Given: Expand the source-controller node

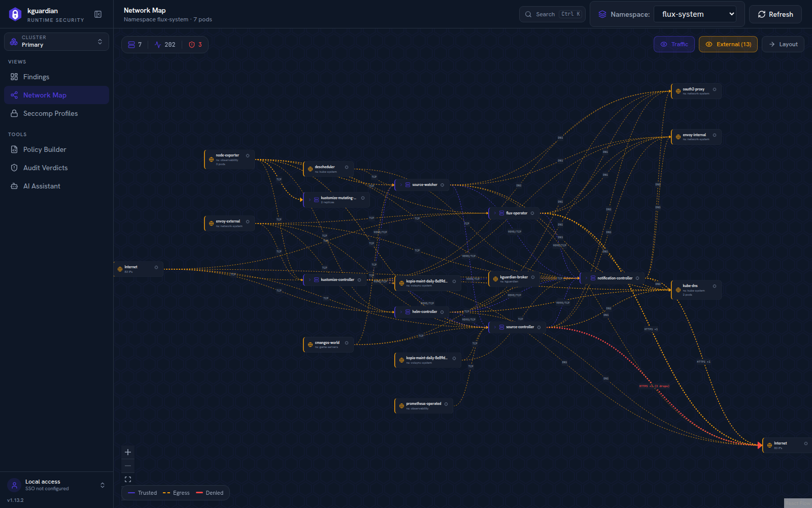Looking at the screenshot, I should [x=495, y=327].
